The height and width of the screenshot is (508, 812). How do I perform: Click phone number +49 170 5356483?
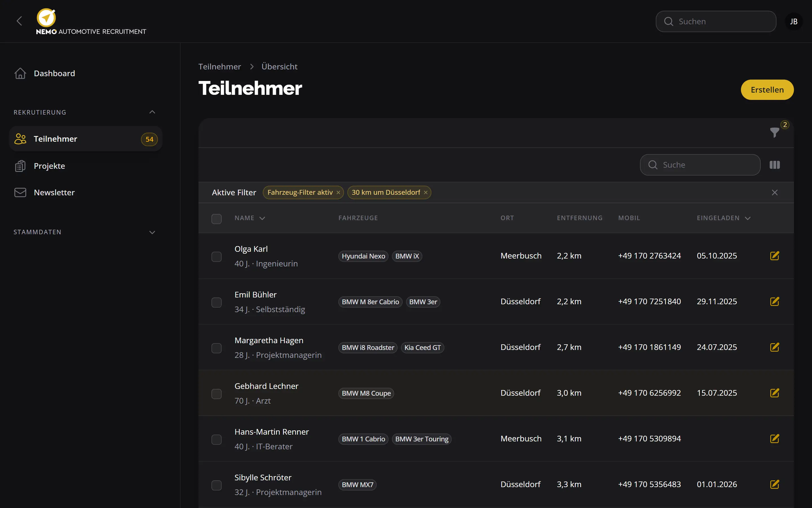649,484
